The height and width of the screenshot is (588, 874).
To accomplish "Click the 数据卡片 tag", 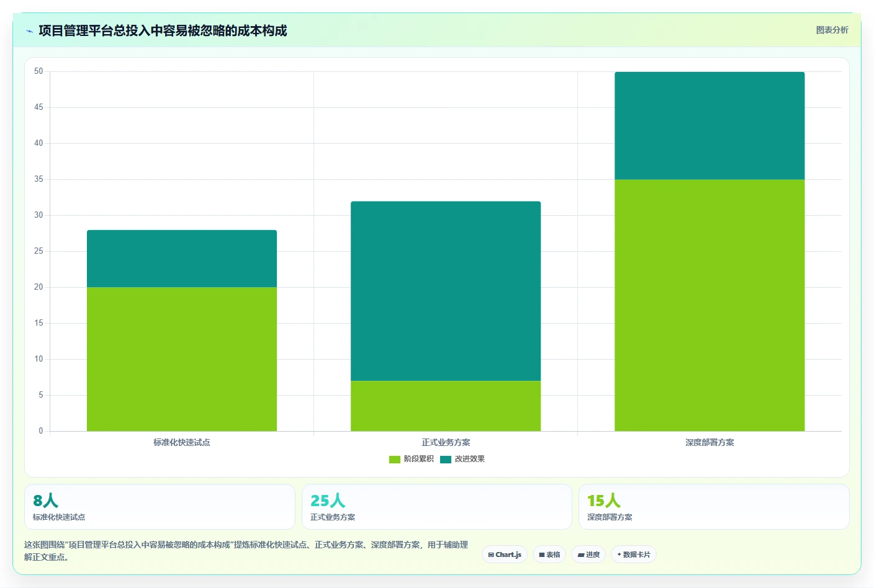I will click(x=634, y=555).
